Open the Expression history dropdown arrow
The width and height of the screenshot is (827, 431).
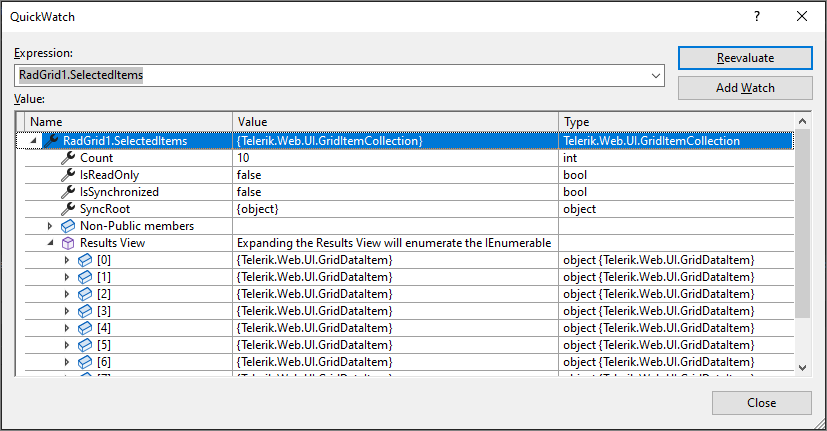[x=656, y=75]
